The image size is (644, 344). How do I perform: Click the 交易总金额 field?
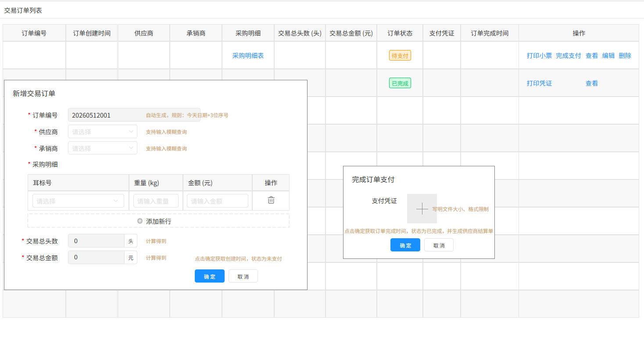[x=97, y=258]
